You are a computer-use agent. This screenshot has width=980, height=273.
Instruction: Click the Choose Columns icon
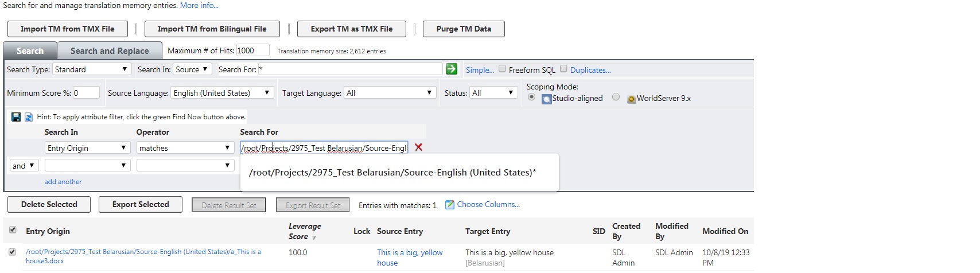[x=450, y=205]
